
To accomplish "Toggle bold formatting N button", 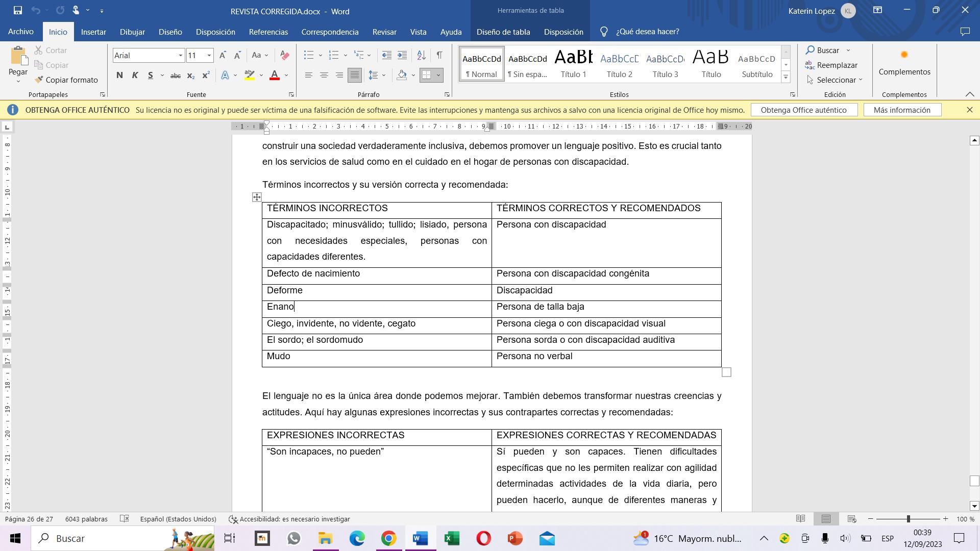I will pos(119,76).
